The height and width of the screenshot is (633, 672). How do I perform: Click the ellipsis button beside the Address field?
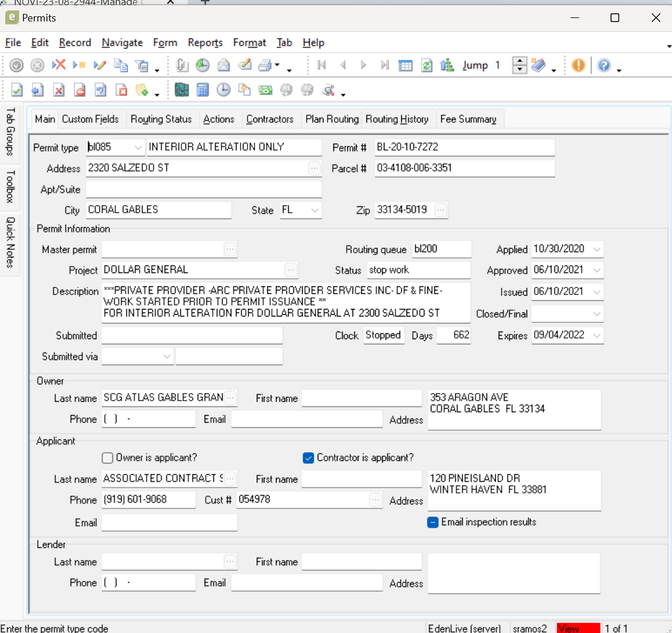click(x=314, y=169)
